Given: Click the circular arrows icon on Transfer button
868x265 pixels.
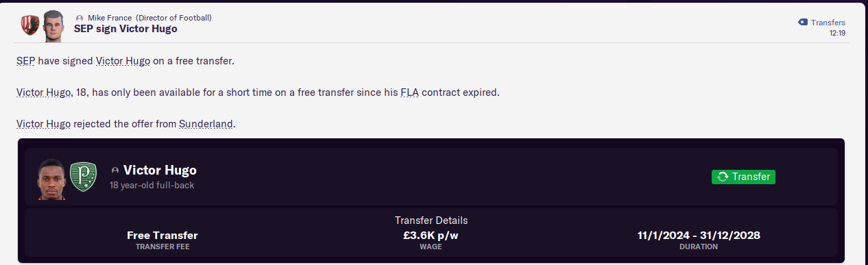Looking at the screenshot, I should [x=723, y=177].
